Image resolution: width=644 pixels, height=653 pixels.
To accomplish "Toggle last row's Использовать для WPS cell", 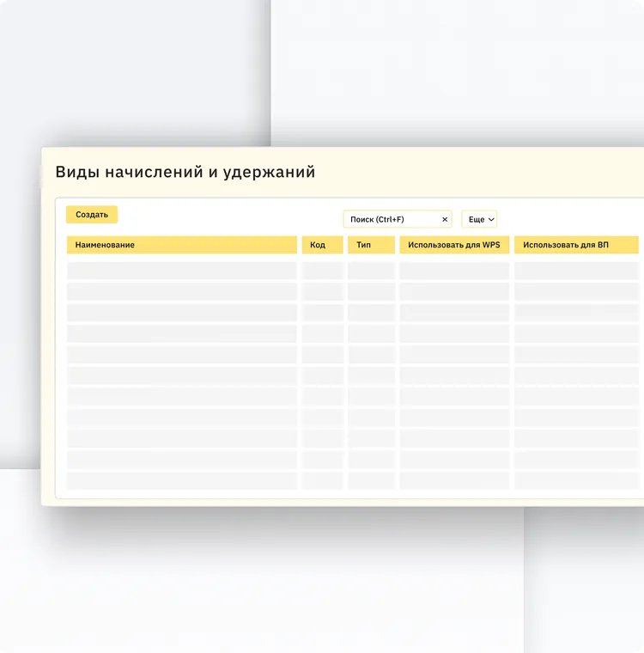I will pyautogui.click(x=454, y=480).
